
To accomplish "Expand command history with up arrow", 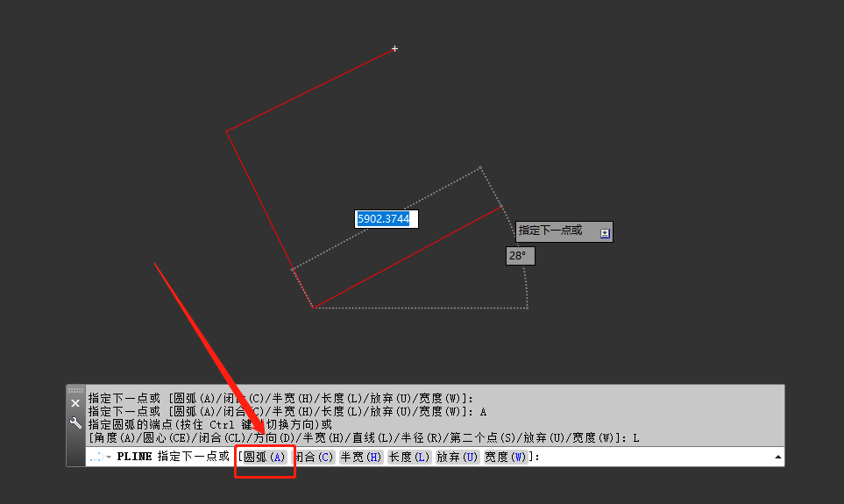I will 777,458.
